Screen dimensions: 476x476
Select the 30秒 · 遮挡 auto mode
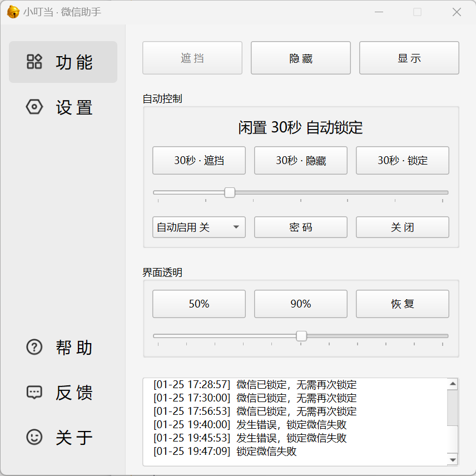point(199,160)
